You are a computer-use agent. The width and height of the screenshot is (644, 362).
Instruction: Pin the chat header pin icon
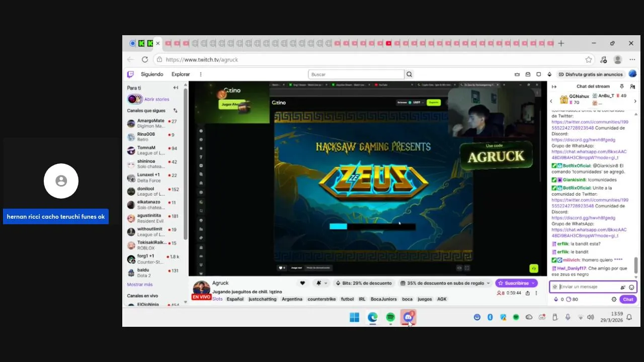pos(622,86)
